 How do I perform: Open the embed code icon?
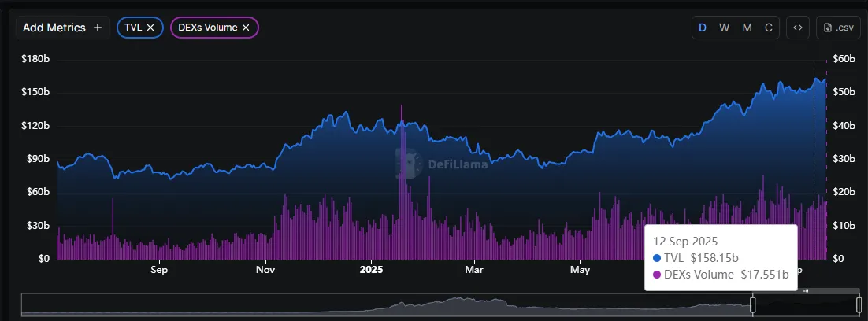pyautogui.click(x=798, y=28)
